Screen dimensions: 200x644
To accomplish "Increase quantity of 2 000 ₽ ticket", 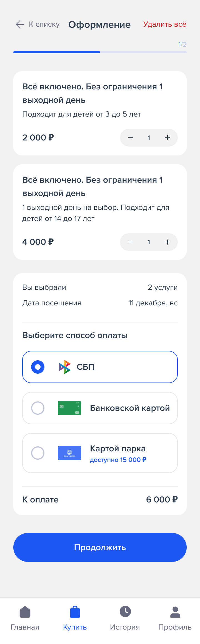I will (x=167, y=138).
